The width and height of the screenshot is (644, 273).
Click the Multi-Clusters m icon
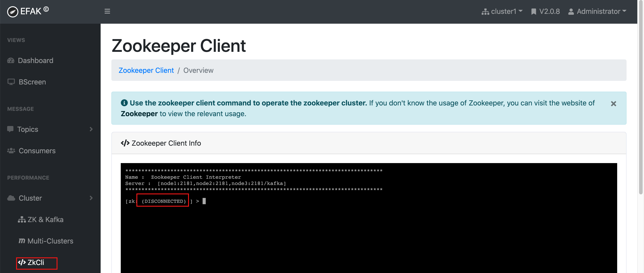[22, 241]
